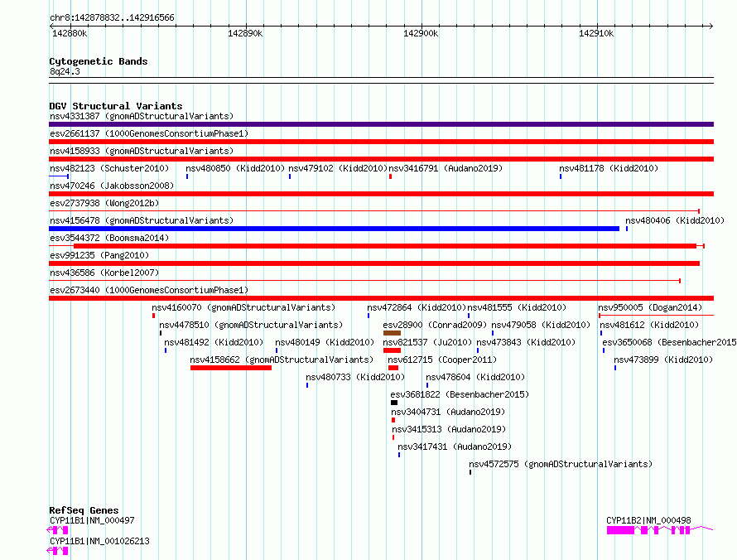This screenshot has height=560, width=737.
Task: Select the 142890k ruler position label
Action: pyautogui.click(x=245, y=33)
